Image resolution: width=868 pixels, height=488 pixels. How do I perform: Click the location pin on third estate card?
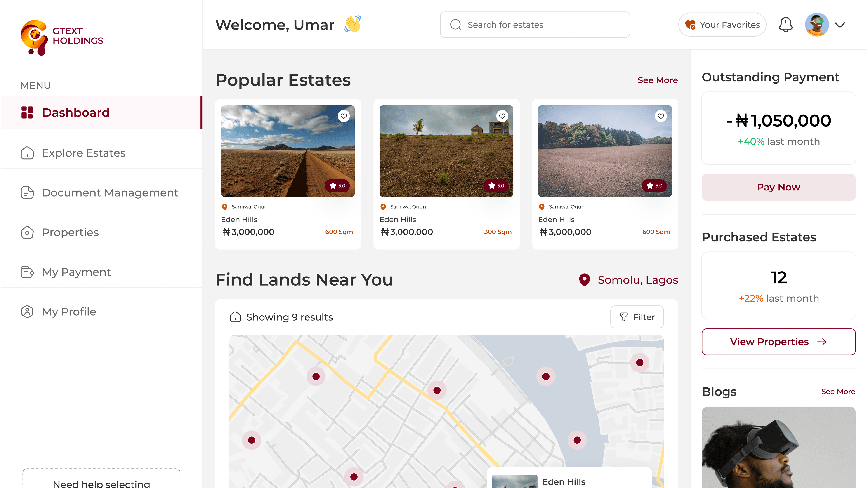542,207
